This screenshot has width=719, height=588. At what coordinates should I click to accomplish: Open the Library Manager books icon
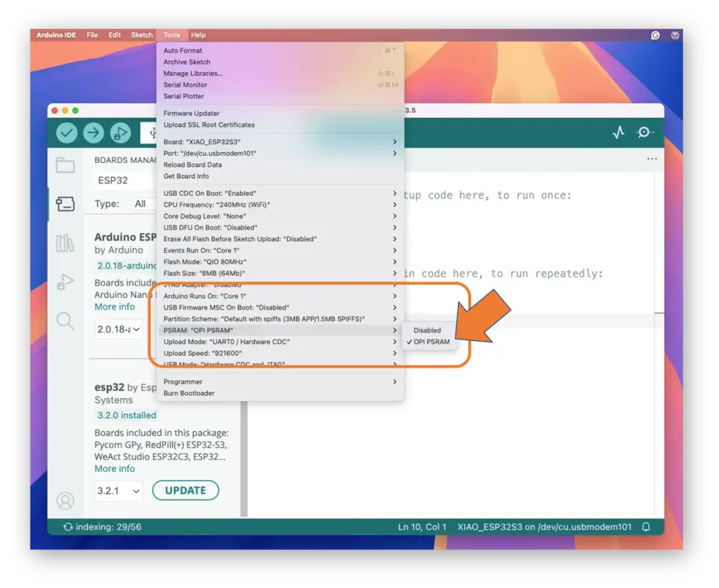pos(65,243)
